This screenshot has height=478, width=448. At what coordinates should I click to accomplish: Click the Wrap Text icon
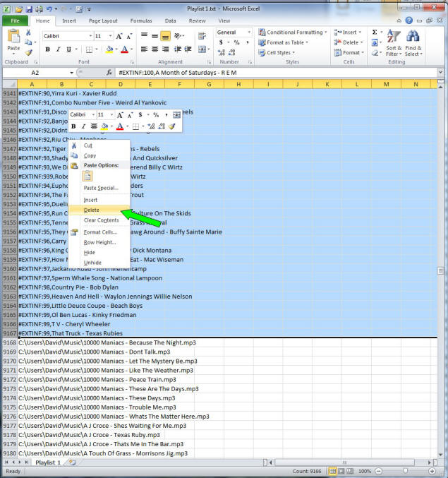(x=202, y=36)
